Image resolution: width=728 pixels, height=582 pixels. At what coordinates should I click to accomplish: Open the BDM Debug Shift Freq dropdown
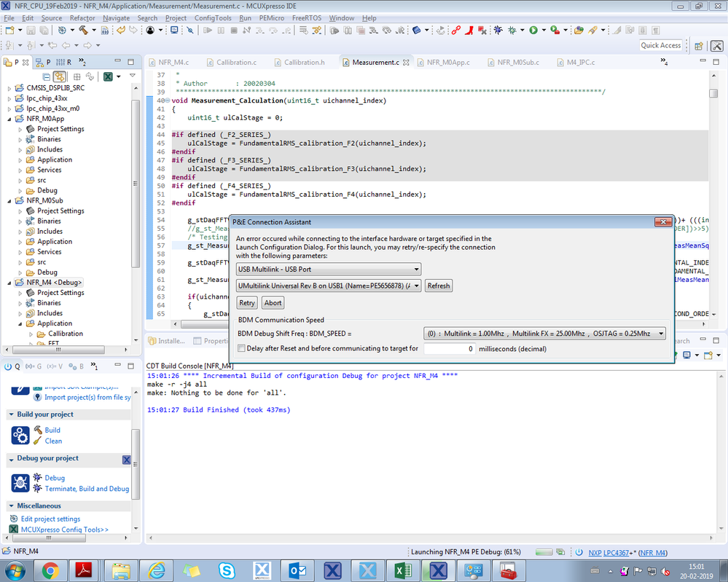[x=544, y=334]
